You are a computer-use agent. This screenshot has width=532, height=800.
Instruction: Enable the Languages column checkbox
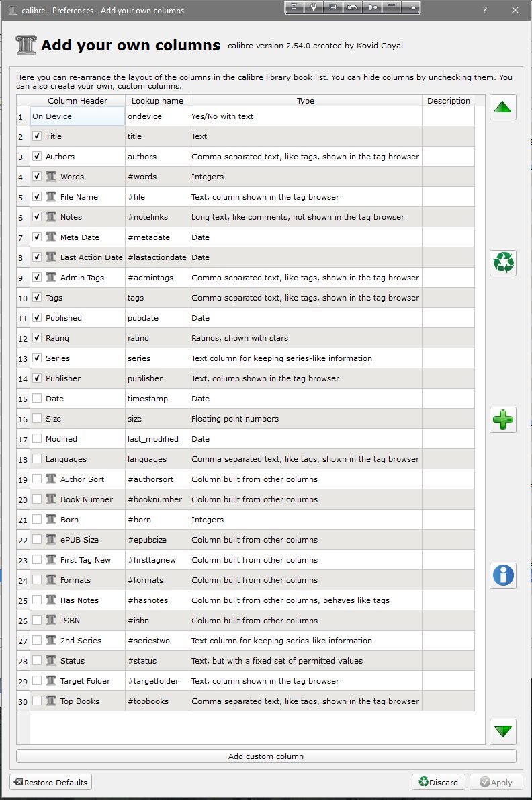pyautogui.click(x=37, y=458)
